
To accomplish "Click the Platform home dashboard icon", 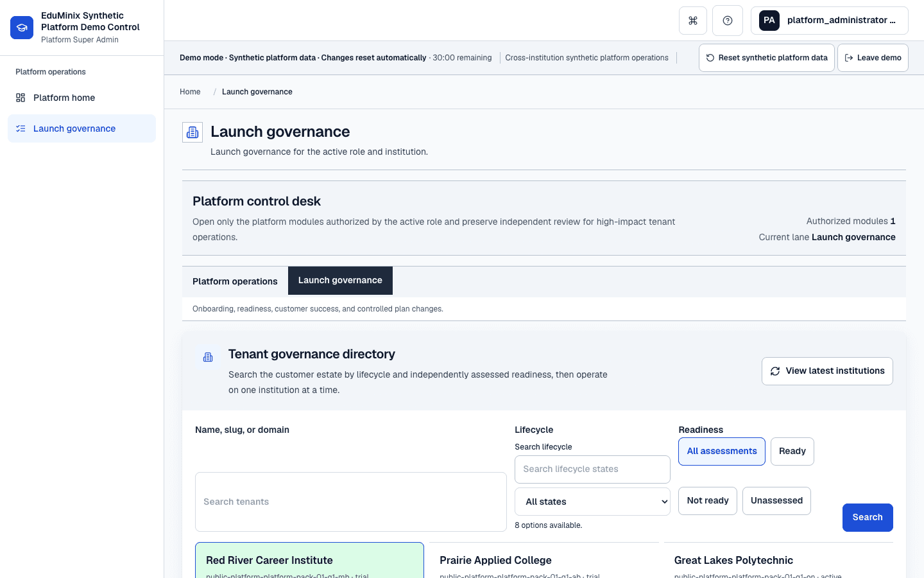I will [21, 98].
